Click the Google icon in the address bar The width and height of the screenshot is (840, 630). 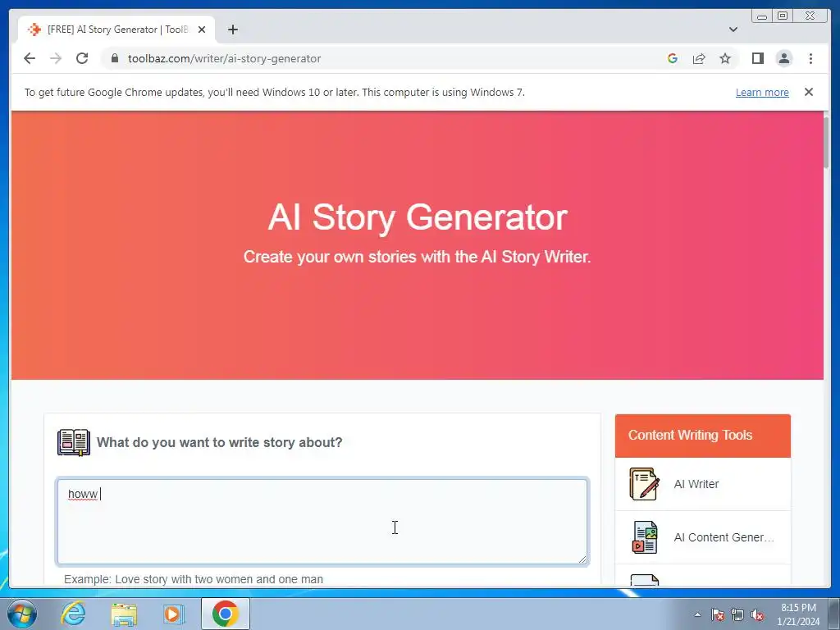coord(673,58)
